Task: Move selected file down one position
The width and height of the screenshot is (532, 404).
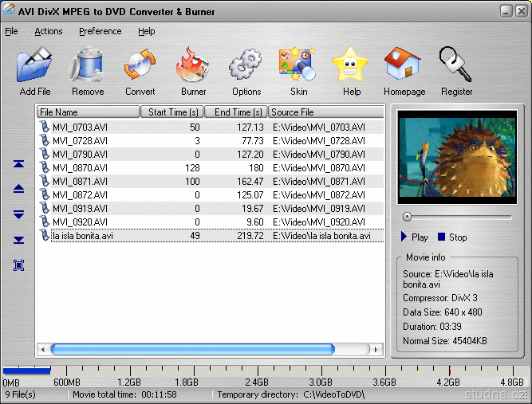Action: point(19,214)
